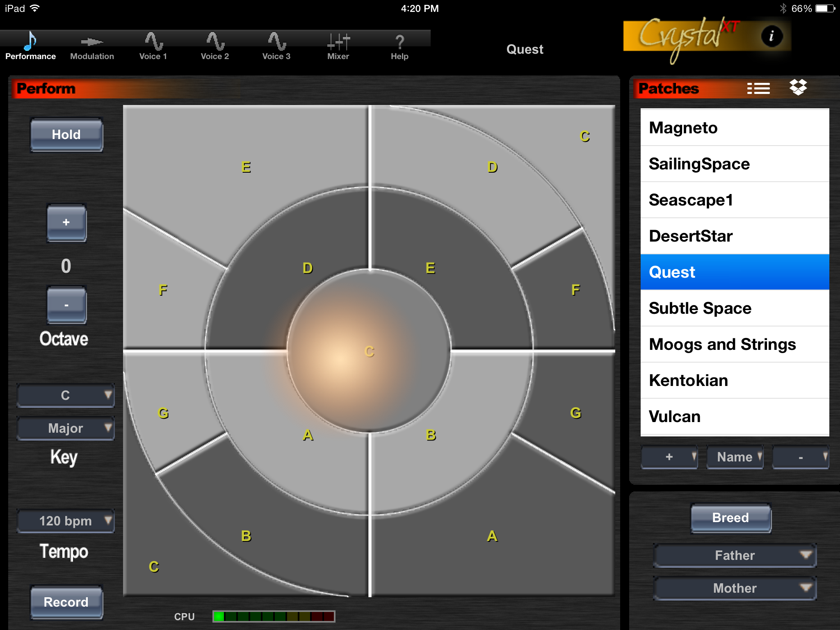The height and width of the screenshot is (630, 840).
Task: Enable the Hold function
Action: click(66, 134)
